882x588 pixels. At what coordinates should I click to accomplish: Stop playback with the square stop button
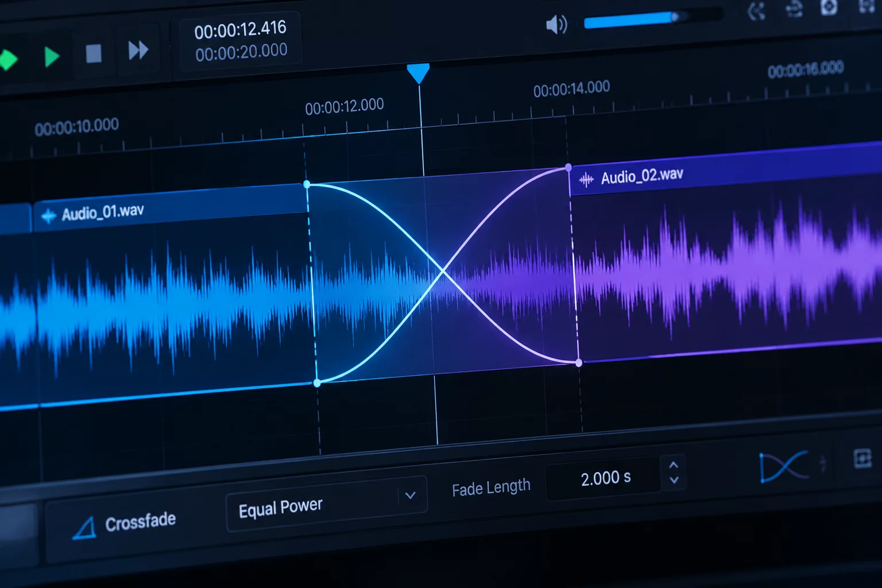[94, 54]
